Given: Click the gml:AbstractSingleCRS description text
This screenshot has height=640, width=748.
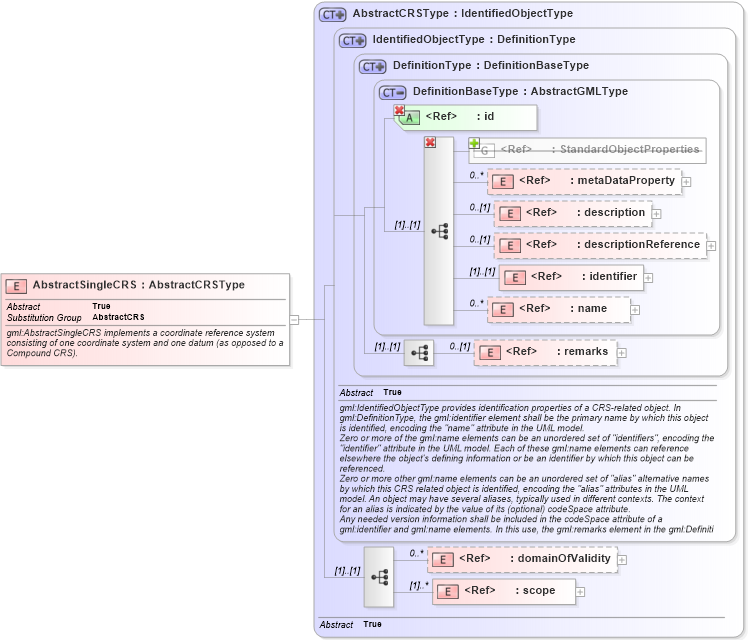Looking at the screenshot, I should pos(145,343).
